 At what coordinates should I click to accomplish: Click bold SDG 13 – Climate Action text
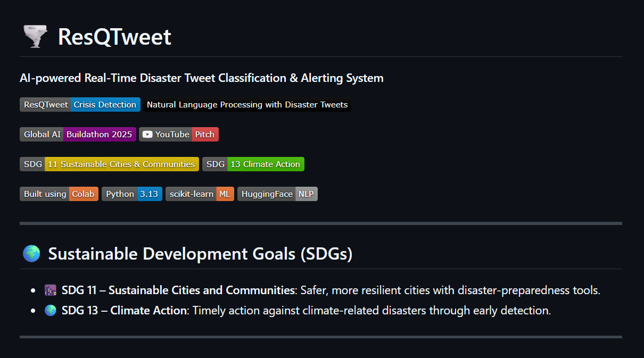124,310
